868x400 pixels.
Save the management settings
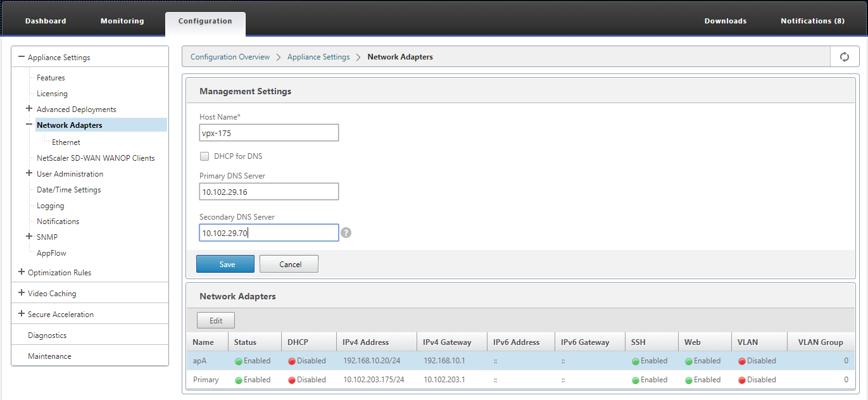225,264
